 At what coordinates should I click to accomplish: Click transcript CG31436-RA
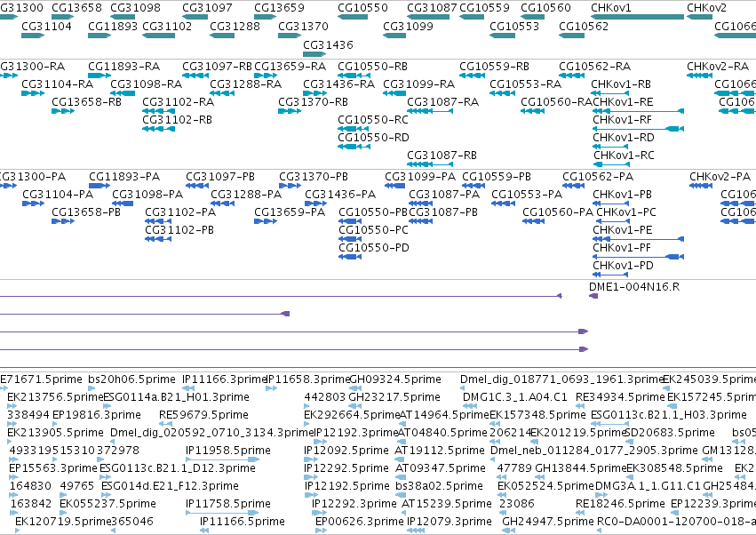(339, 84)
